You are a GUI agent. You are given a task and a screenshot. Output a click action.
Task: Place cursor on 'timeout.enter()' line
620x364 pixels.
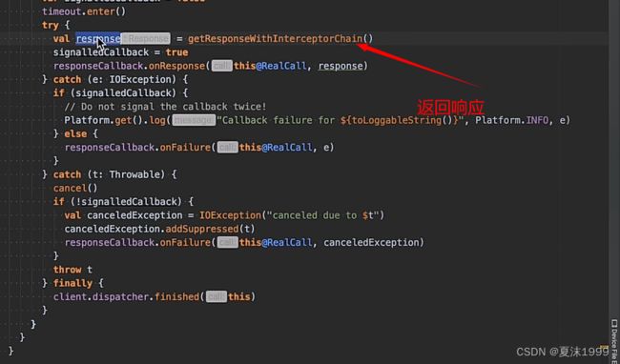pos(84,11)
